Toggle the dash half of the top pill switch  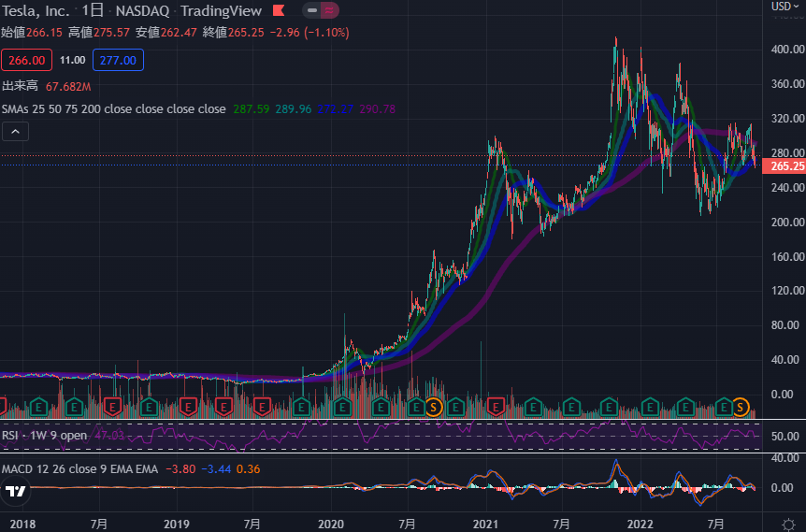pos(311,10)
